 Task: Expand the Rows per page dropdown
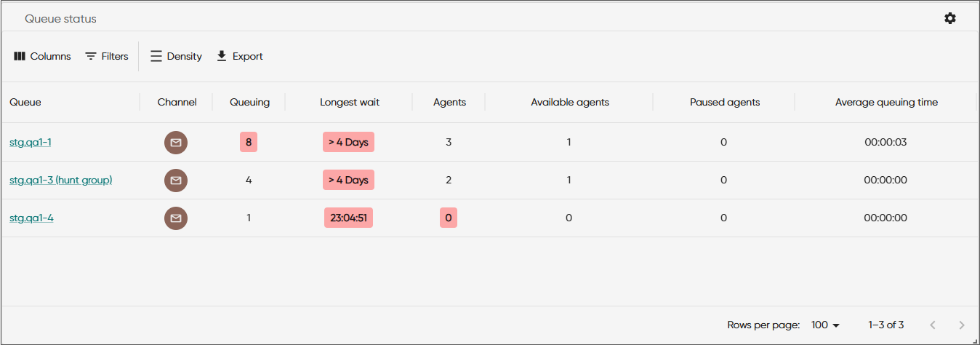pos(825,325)
